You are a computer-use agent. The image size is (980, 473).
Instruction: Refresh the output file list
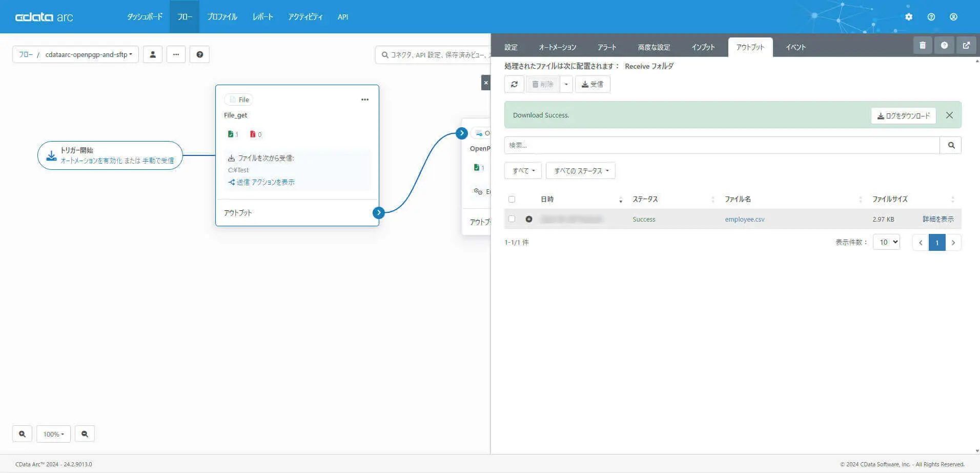(x=514, y=84)
